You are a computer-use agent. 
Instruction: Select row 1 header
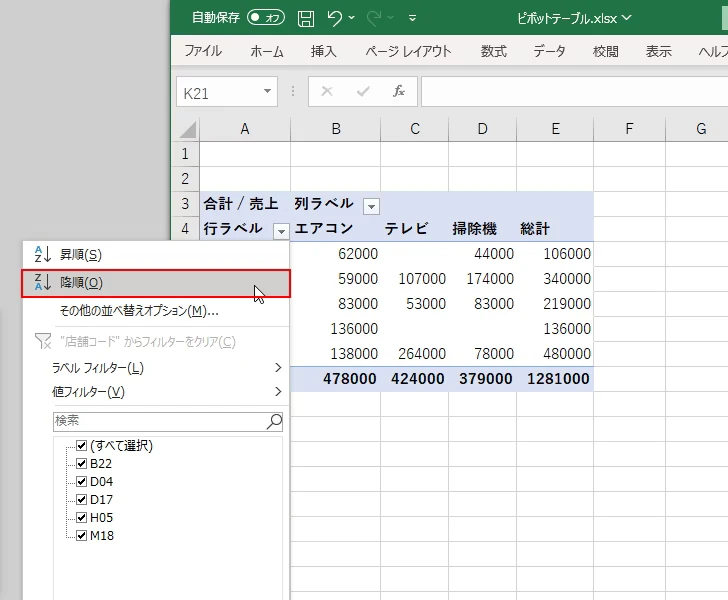185,153
